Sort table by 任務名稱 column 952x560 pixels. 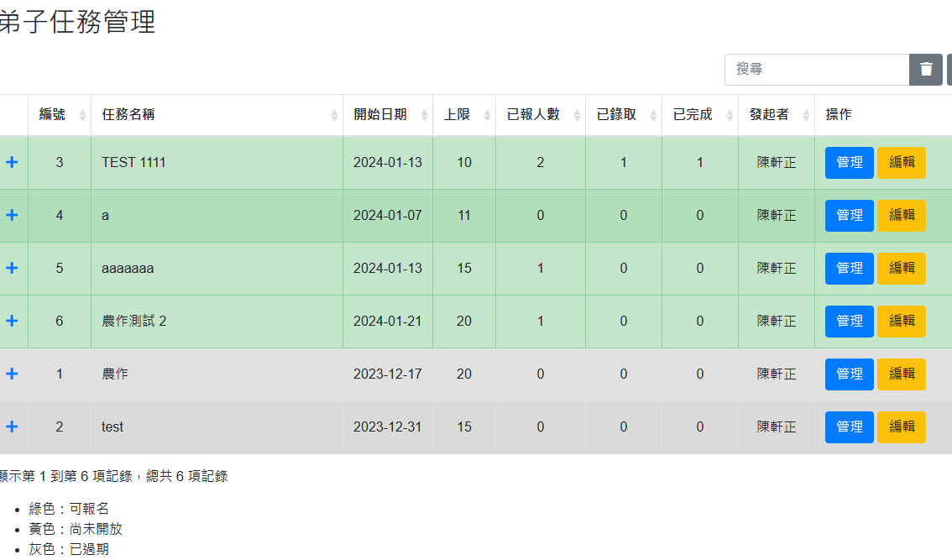217,115
